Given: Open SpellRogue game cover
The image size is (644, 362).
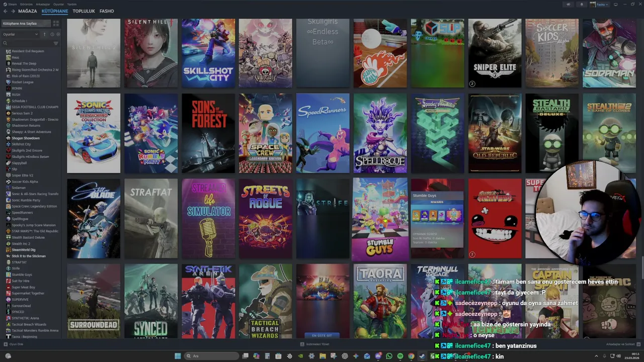Looking at the screenshot, I should tap(380, 133).
